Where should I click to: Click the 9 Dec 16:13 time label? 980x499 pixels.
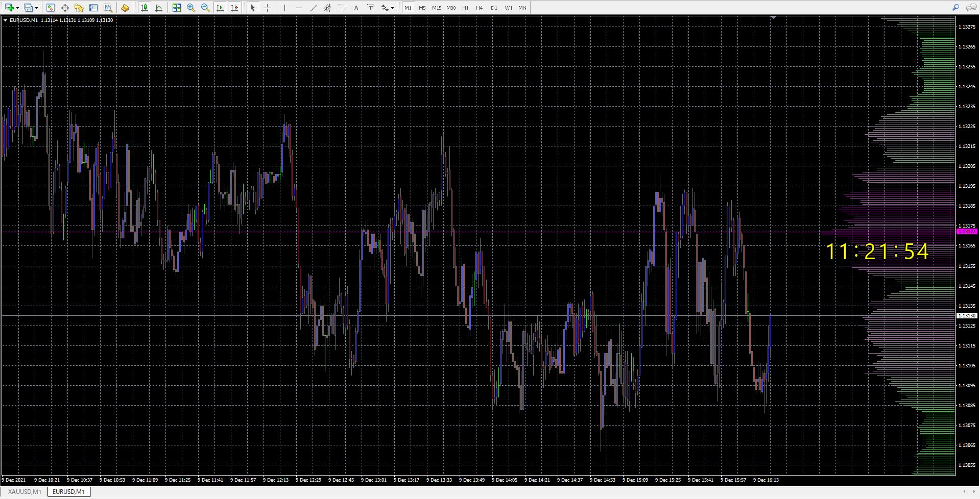(766, 480)
